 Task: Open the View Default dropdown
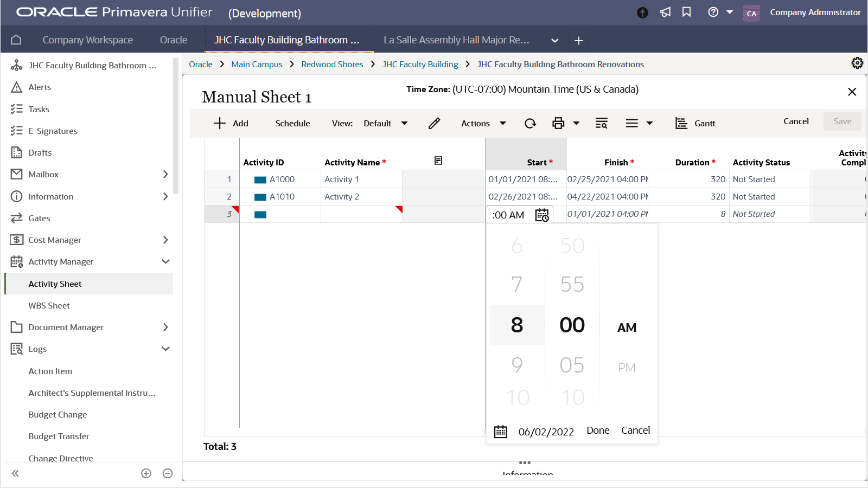[386, 123]
